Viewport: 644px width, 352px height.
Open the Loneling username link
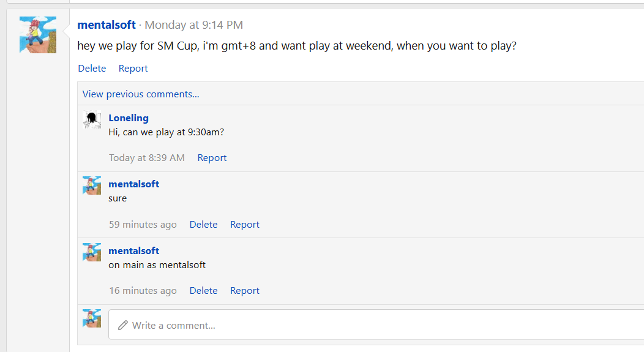(x=129, y=118)
